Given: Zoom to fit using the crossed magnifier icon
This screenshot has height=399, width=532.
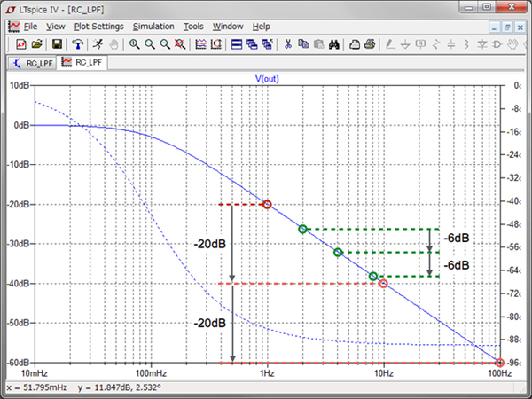Looking at the screenshot, I should point(180,43).
